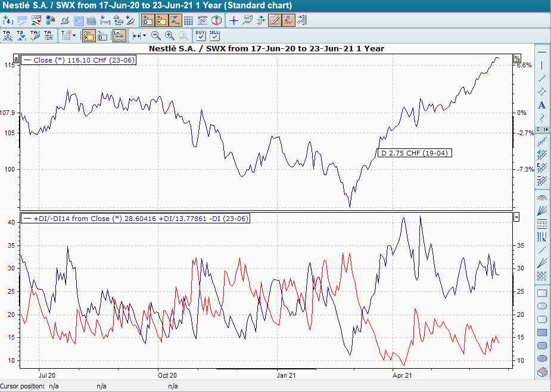Expand the grid settings dropdown
The image size is (551, 392).
(74, 35)
